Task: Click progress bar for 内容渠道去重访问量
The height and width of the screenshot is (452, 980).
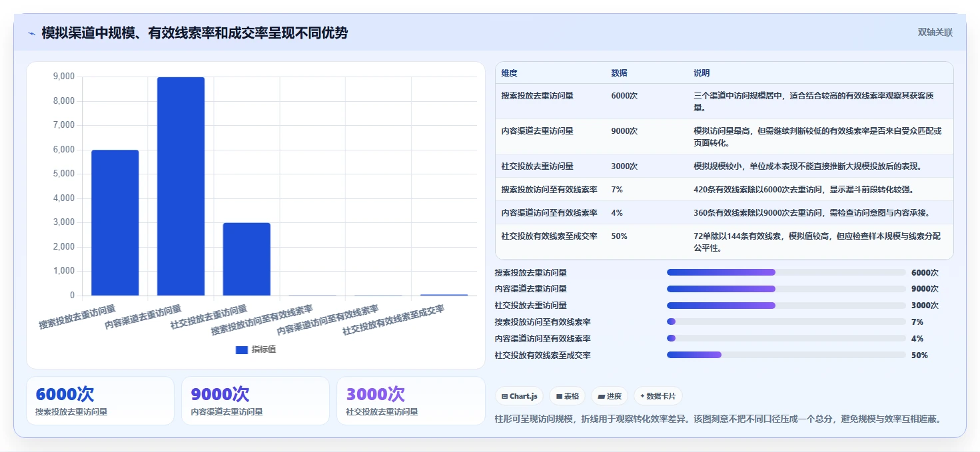Action: tap(786, 289)
